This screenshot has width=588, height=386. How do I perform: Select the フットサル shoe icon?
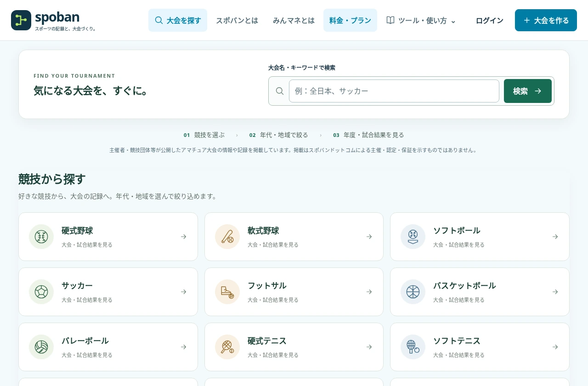pos(227,292)
